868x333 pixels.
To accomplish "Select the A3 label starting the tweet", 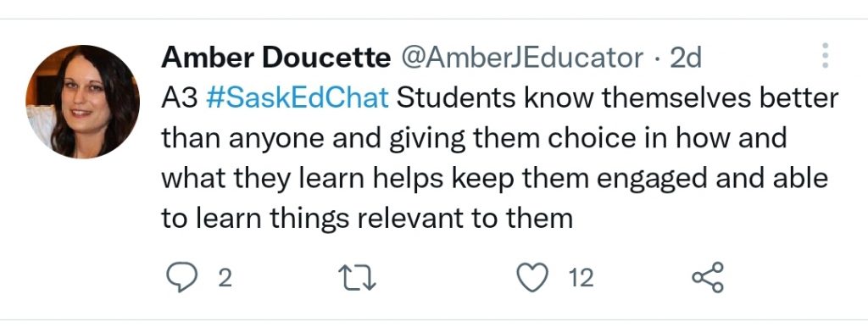I will [x=180, y=98].
